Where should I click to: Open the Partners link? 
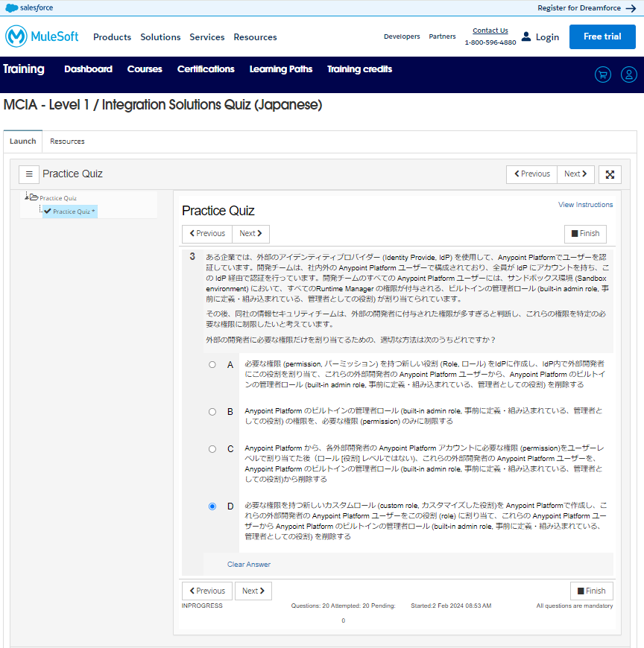pos(442,36)
